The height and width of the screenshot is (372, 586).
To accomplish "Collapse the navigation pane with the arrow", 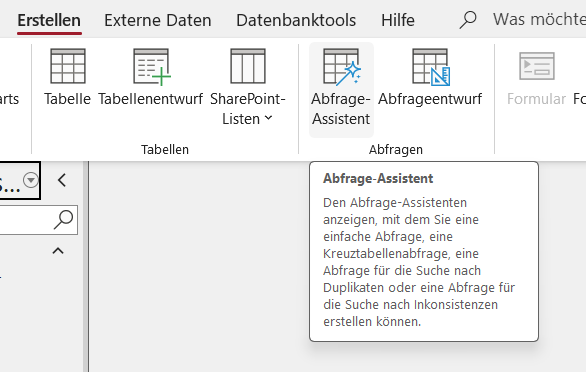I will click(x=62, y=180).
